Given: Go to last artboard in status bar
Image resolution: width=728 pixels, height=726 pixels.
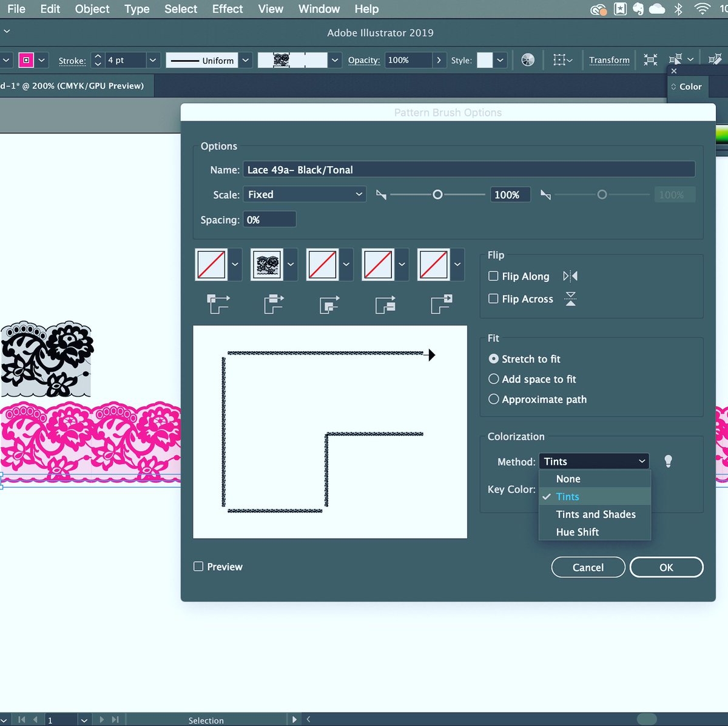Looking at the screenshot, I should (115, 720).
